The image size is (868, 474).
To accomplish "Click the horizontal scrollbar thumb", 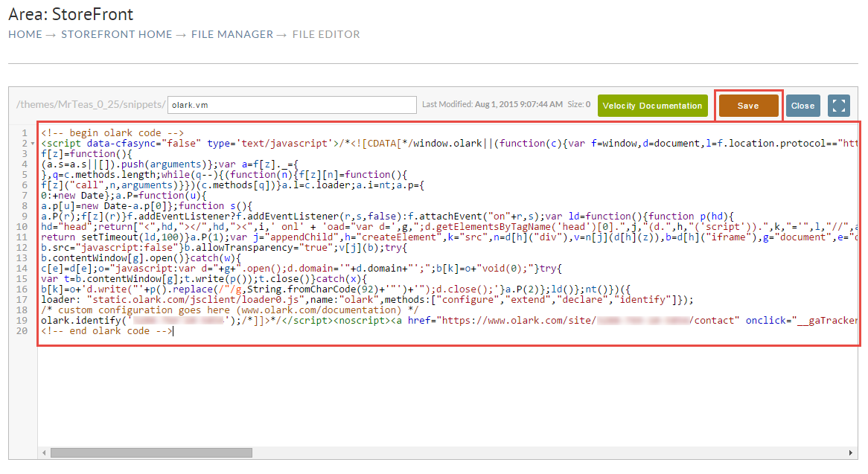I will [151, 453].
